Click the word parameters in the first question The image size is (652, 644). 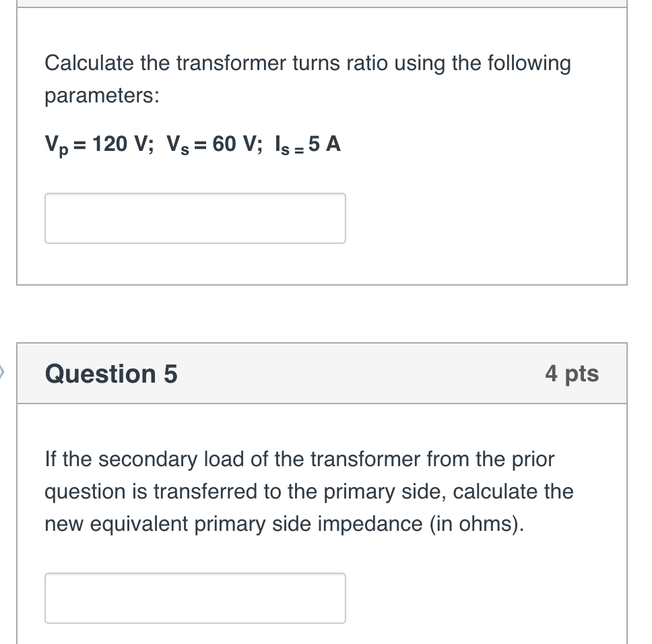tap(101, 95)
